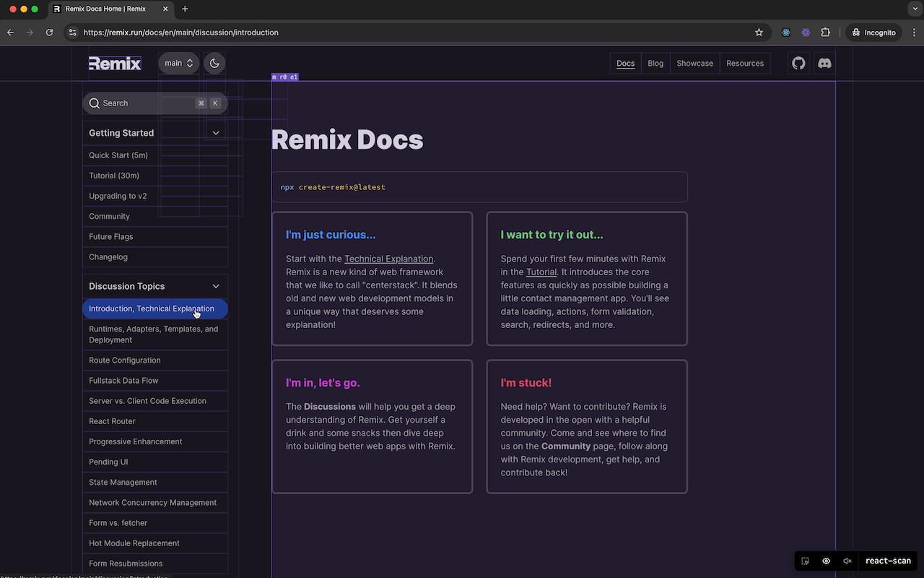Image resolution: width=924 pixels, height=578 pixels.
Task: Open the Showcase menu item
Action: (x=694, y=63)
